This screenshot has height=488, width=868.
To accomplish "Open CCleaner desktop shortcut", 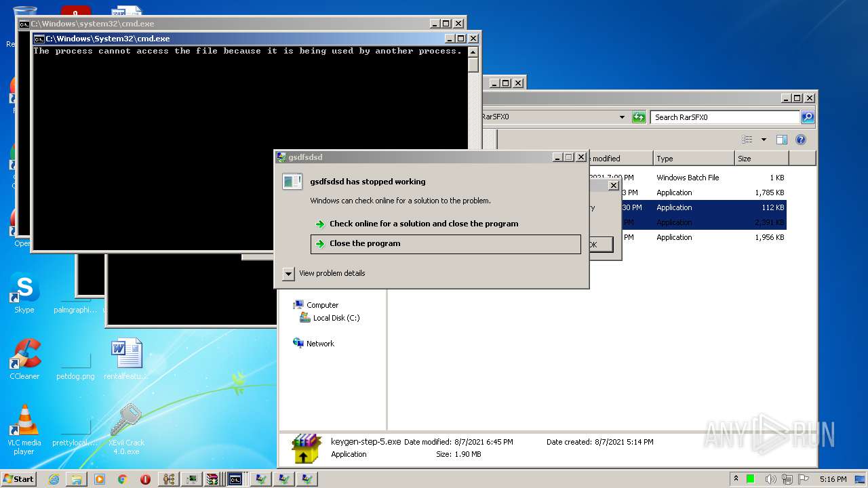I will point(24,360).
